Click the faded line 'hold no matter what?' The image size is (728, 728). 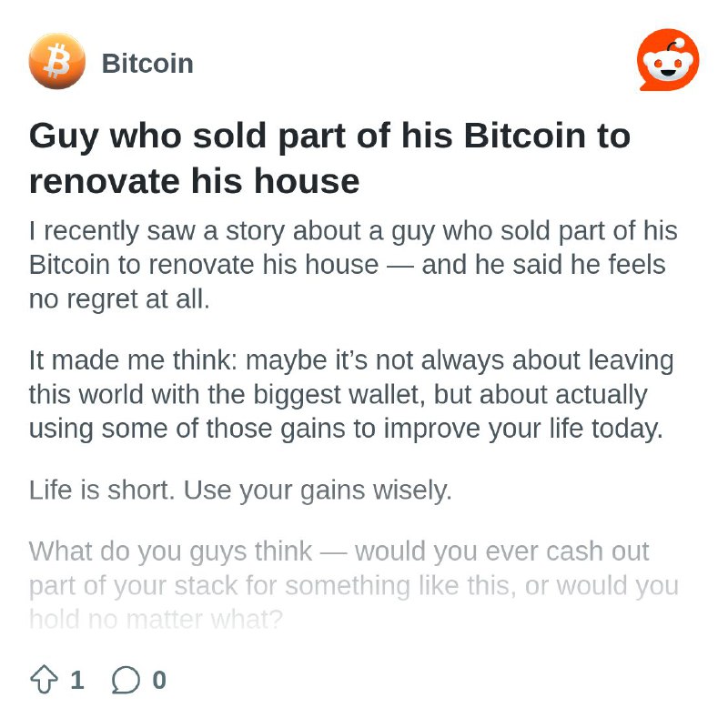pyautogui.click(x=156, y=620)
